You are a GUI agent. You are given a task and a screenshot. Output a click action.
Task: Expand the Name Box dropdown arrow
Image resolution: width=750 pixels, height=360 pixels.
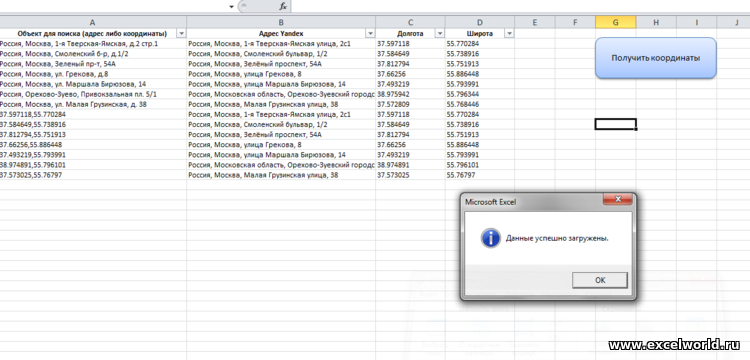232,6
